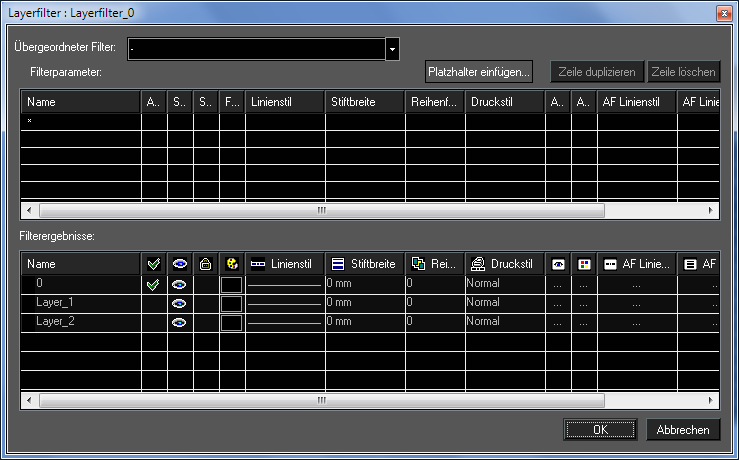739x460 pixels.
Task: Cancel dialog with Abbrechen button
Action: pyautogui.click(x=683, y=429)
